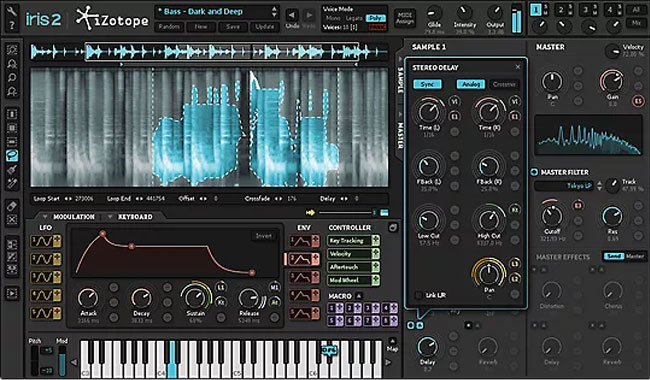650x380 pixels.
Task: Open settings with the wrench icon
Action: (x=11, y=11)
